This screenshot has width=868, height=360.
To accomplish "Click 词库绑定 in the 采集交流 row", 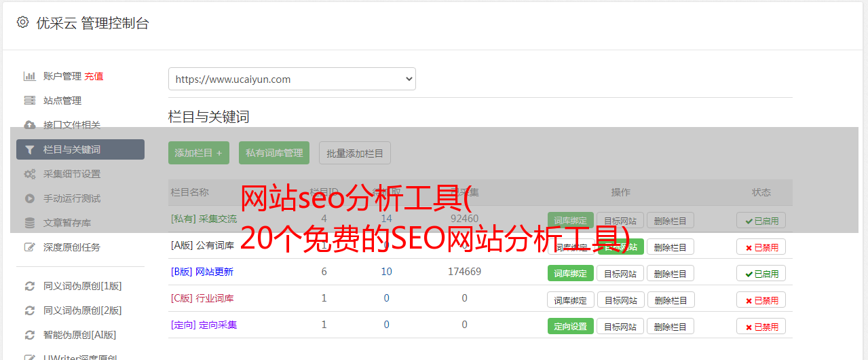I will tap(571, 220).
